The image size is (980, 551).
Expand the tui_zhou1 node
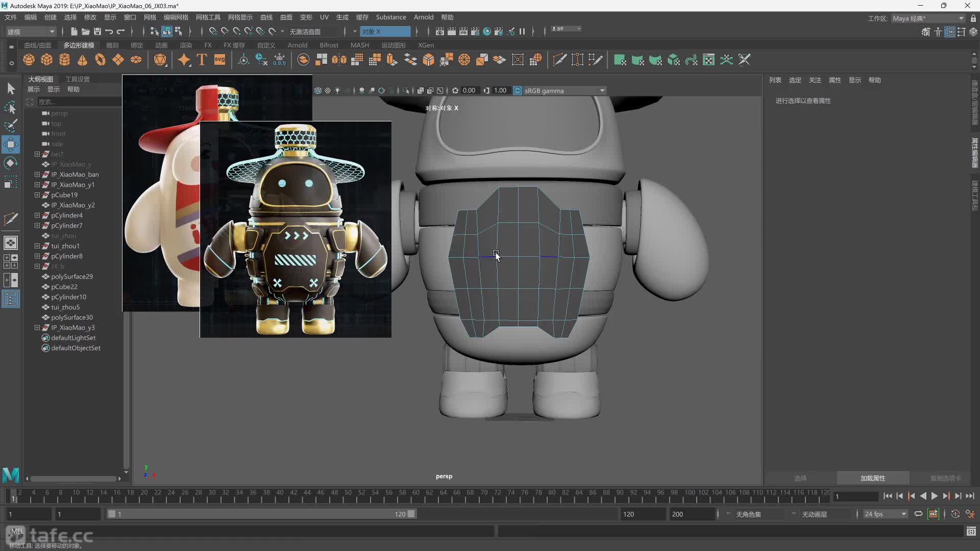37,246
